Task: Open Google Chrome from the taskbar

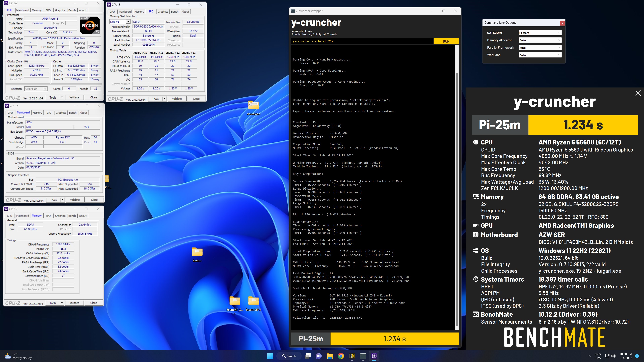Action: [x=341, y=356]
